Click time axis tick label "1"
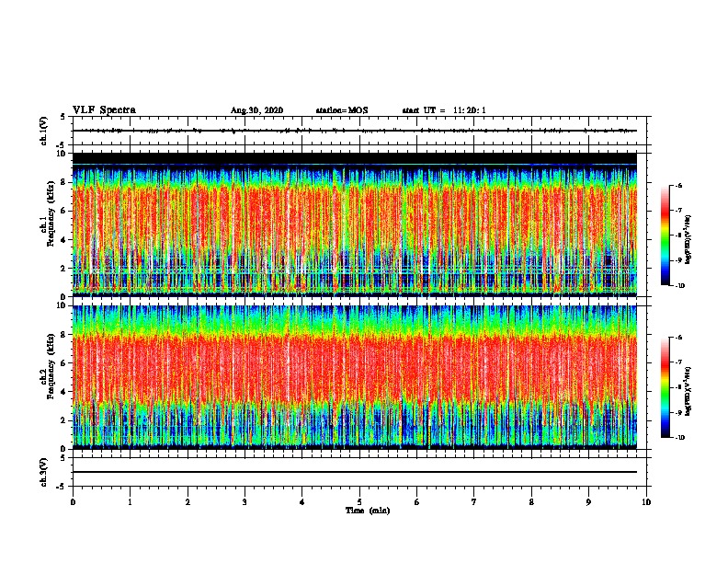 (130, 502)
